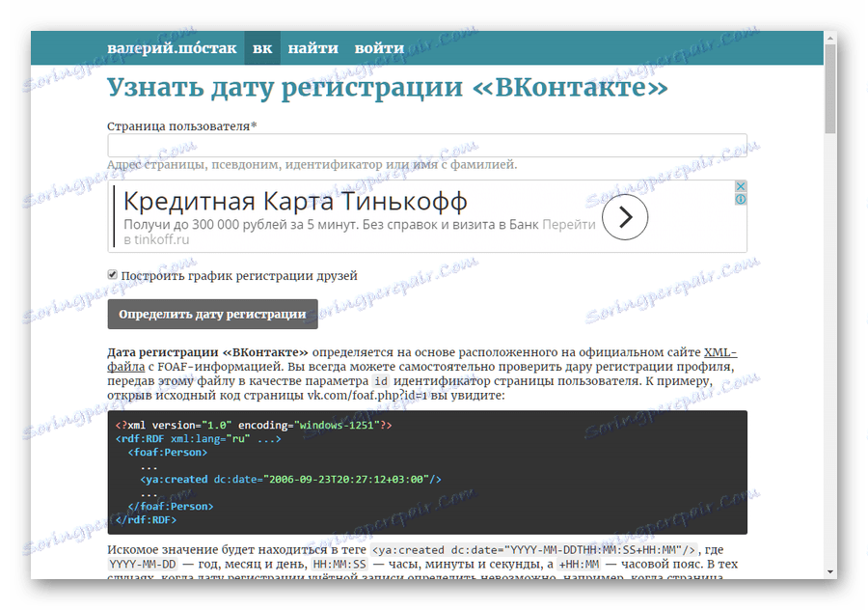The width and height of the screenshot is (868, 610).
Task: Click the ya:created date line in the code block
Action: (290, 480)
